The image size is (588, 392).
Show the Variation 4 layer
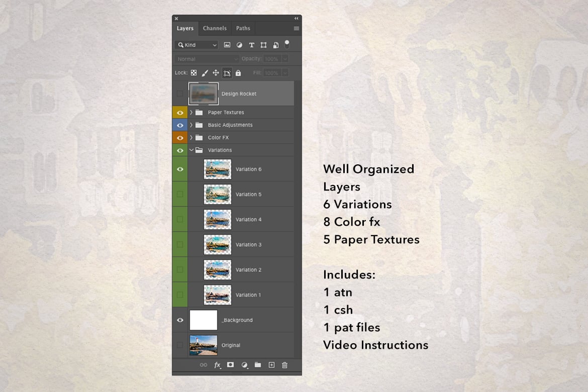(180, 220)
